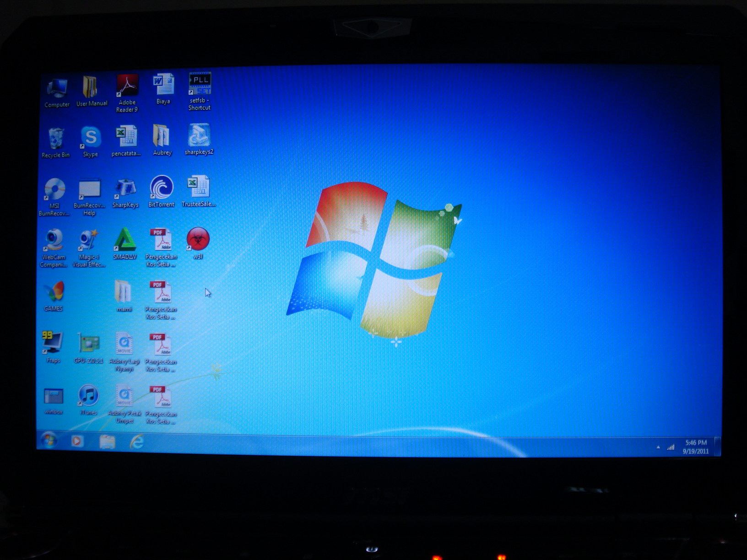Select Aubrey Petak Umpet movie file

point(124,404)
